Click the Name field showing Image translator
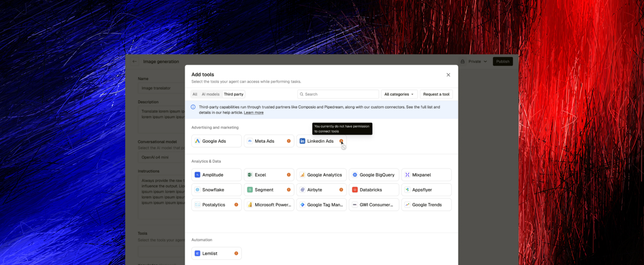The width and height of the screenshot is (644, 265). pos(161,88)
